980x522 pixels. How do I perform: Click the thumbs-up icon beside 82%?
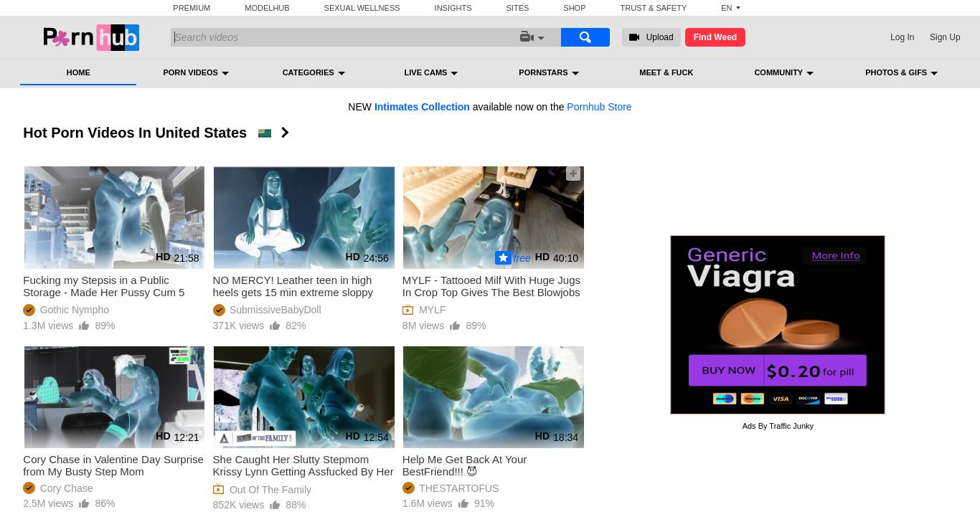[x=275, y=326]
